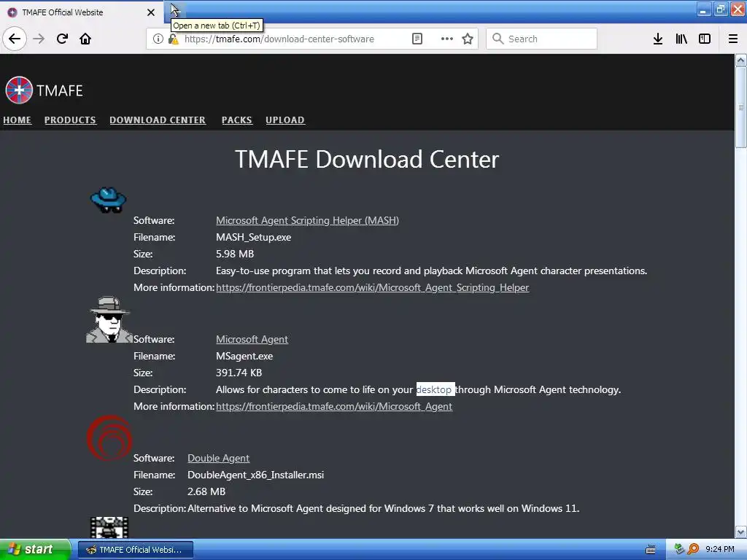Select TMAFE Official Website taskbar button
This screenshot has width=747, height=560.
coord(136,550)
